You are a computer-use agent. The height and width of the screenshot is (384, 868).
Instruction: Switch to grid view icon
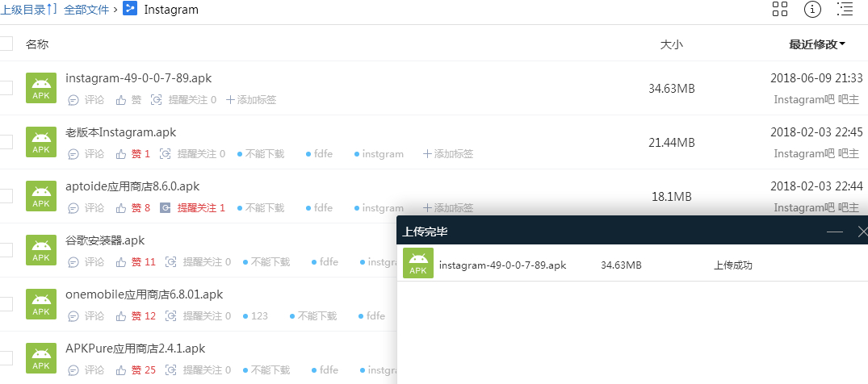[x=780, y=9]
